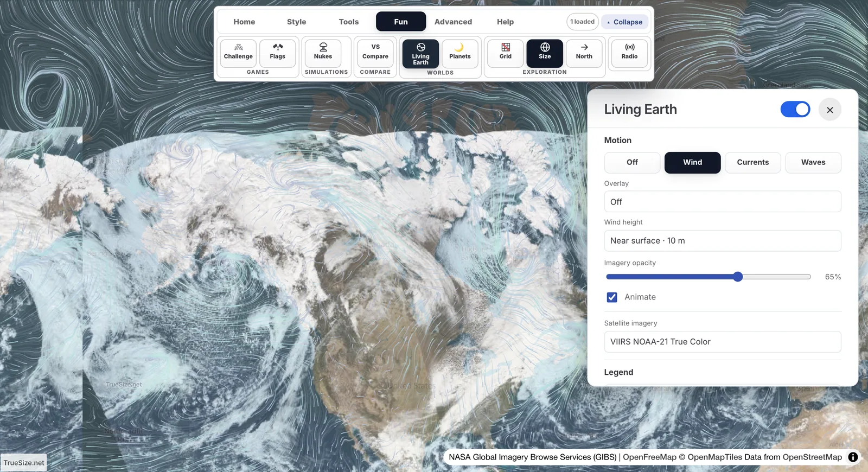Click the Imagery opacity slider handle

[738, 277]
